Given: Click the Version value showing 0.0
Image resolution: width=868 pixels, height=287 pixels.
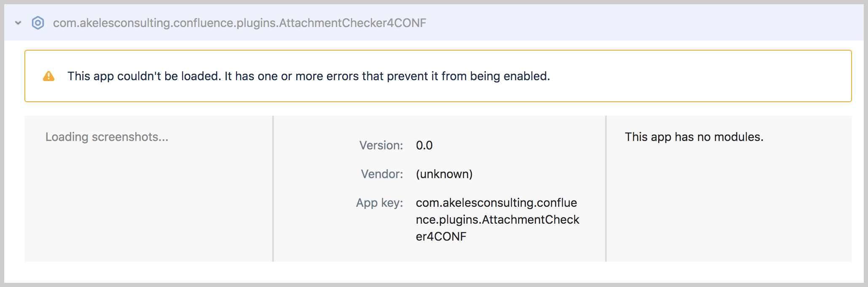Looking at the screenshot, I should 424,145.
